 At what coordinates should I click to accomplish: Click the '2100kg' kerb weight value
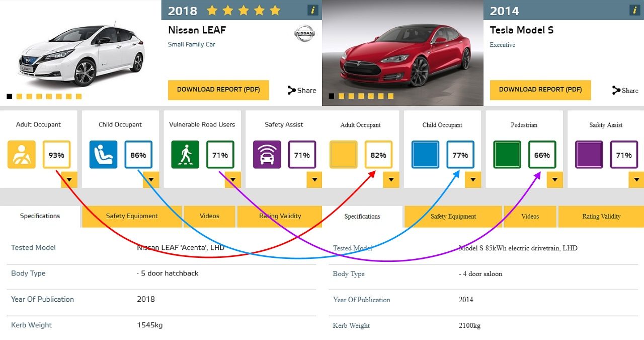click(469, 326)
